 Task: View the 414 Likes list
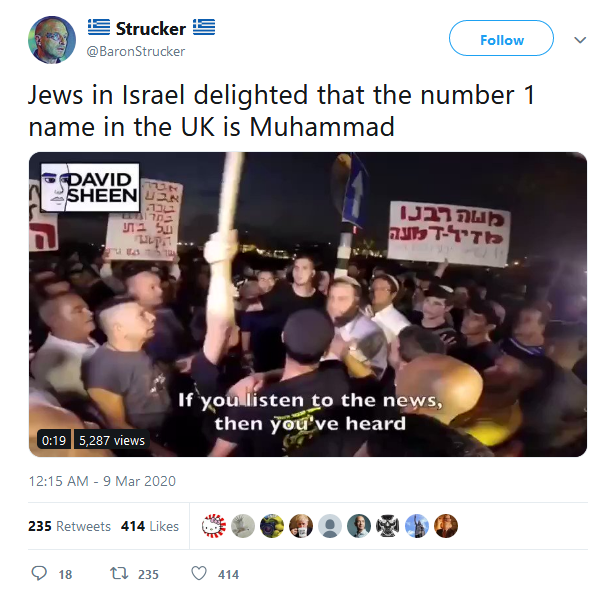pyautogui.click(x=150, y=526)
